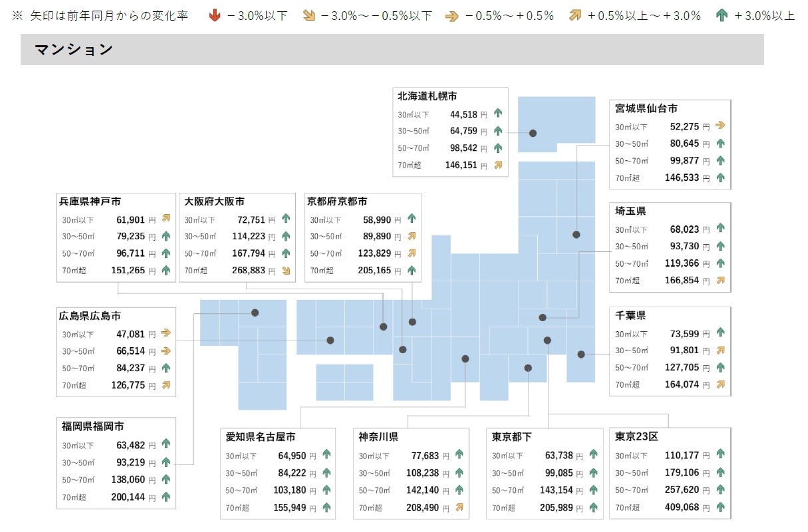
Task: Click trend arrow beside Kanagawa 208,490 円
Action: point(459,507)
